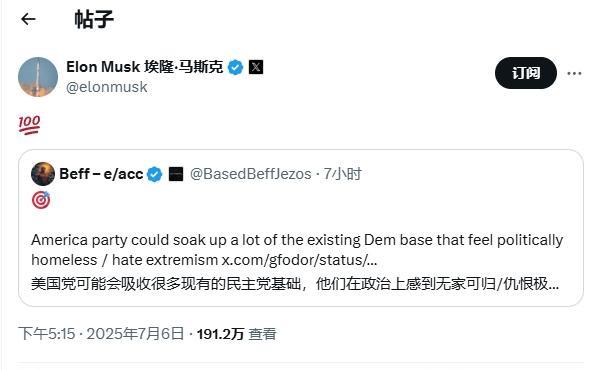598x370 pixels.
Task: Open Elon Musk's rocket profile picture
Action: coord(38,77)
